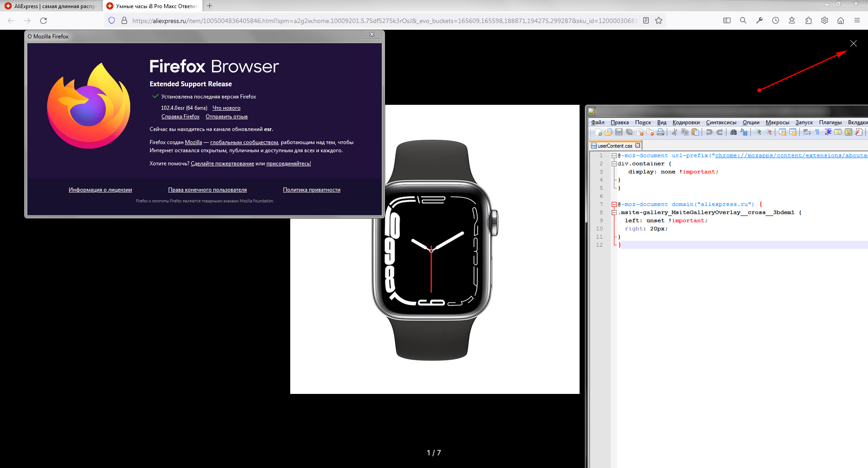Switch to the AliExpress home tab
The width and height of the screenshot is (868, 468).
point(51,6)
